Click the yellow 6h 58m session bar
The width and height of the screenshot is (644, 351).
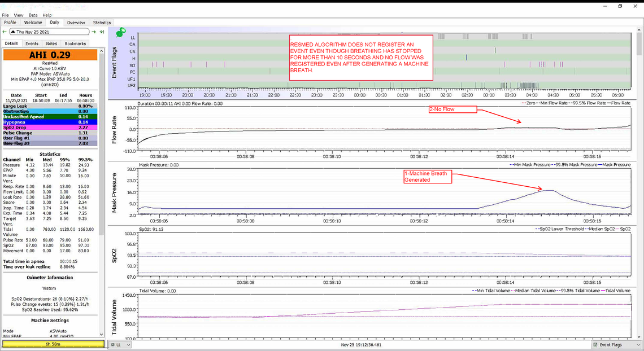click(x=53, y=344)
